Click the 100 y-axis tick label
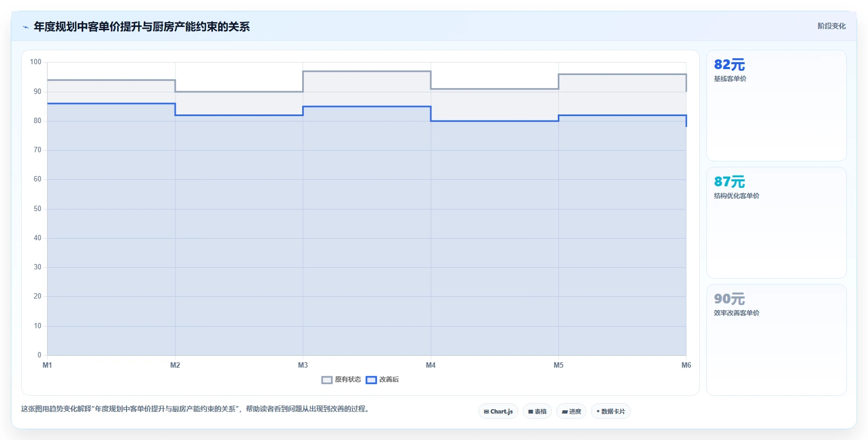 (x=36, y=62)
